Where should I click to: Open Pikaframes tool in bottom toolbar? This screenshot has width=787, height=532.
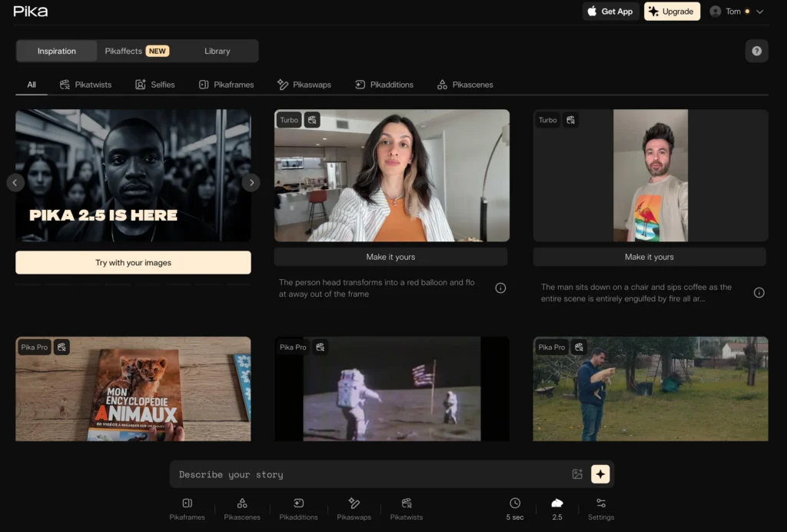pos(188,509)
